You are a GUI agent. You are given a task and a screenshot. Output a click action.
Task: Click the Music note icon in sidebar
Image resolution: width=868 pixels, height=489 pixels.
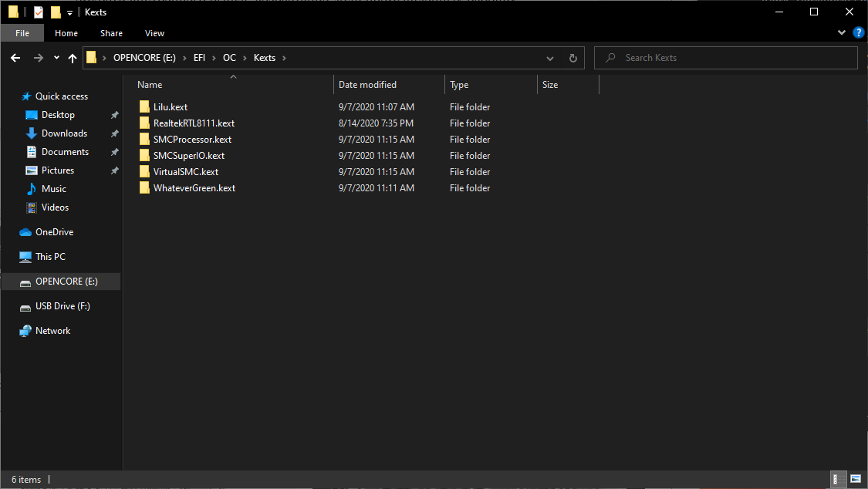point(32,189)
